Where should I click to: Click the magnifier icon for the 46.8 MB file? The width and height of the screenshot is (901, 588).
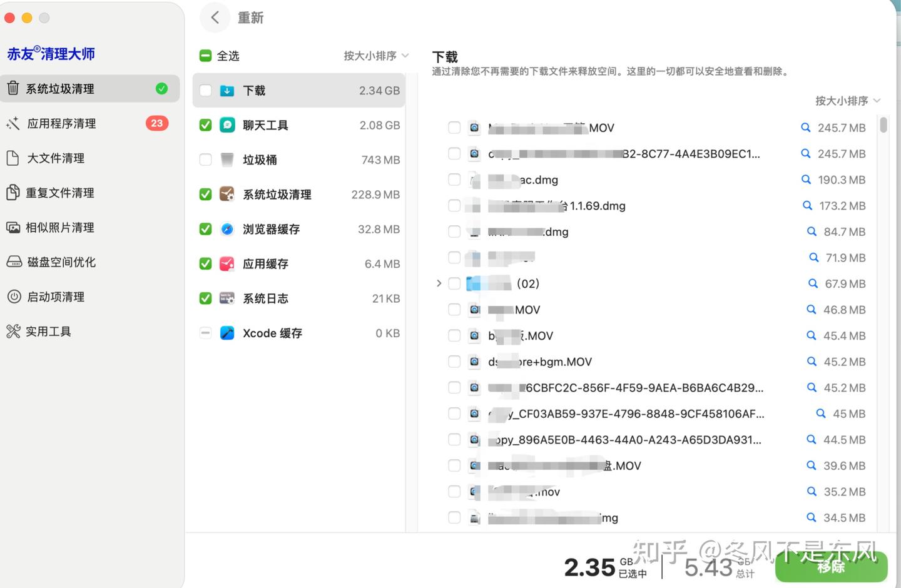[x=812, y=310]
